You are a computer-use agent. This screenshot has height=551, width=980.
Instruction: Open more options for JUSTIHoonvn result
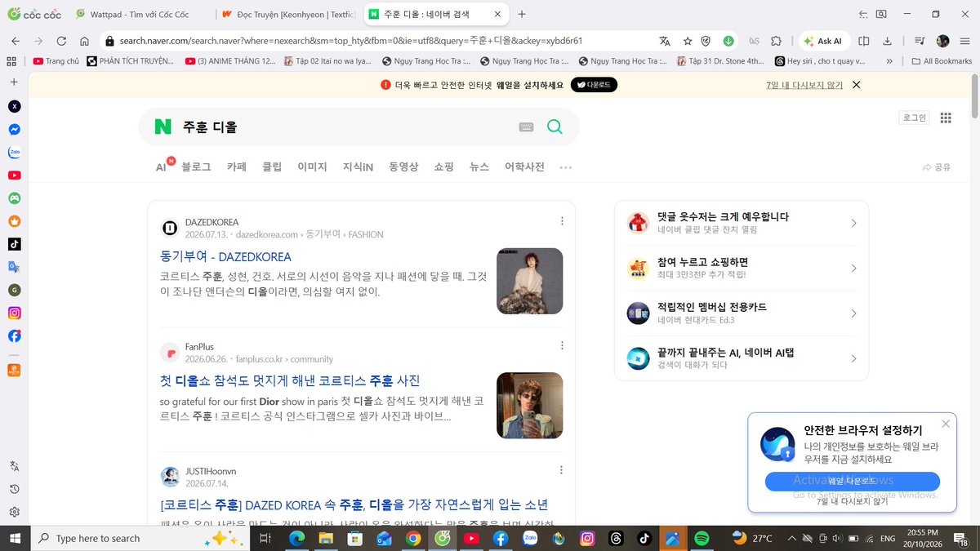point(562,470)
